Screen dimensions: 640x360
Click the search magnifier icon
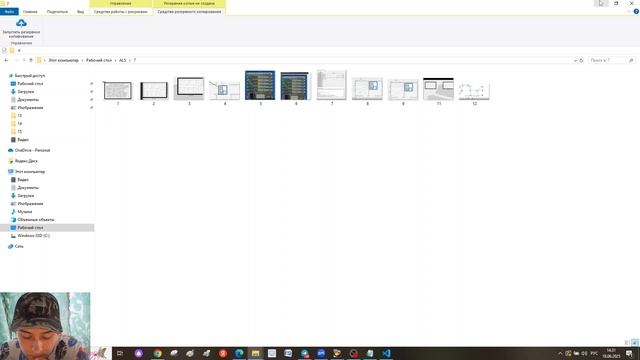631,60
